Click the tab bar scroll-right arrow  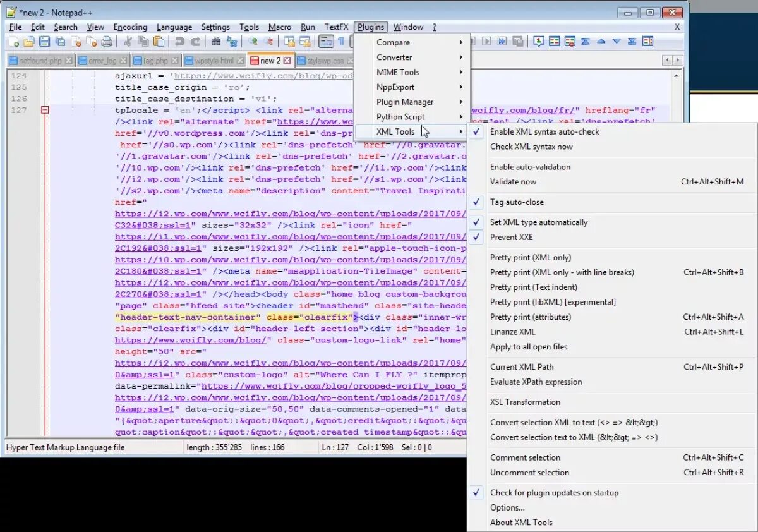pyautogui.click(x=678, y=60)
